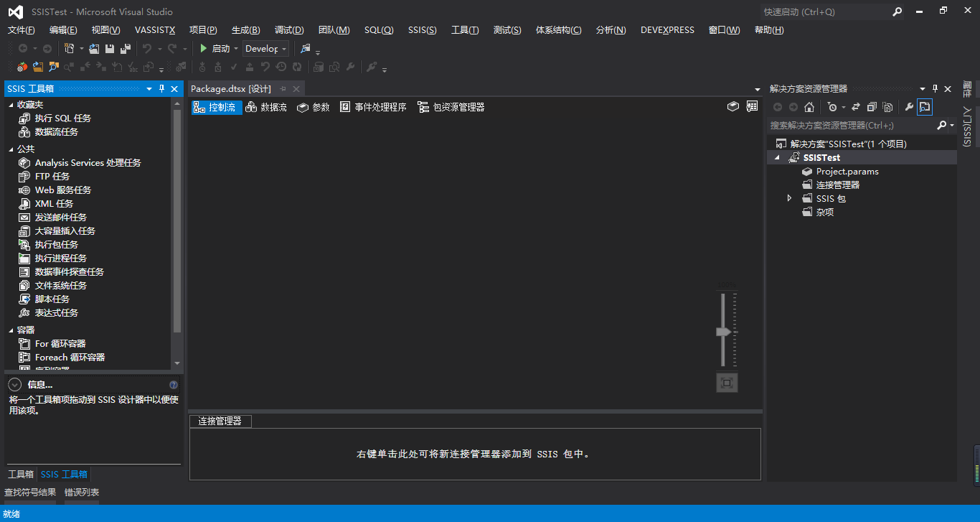Click the Redo toolbar icon
The width and height of the screenshot is (980, 522).
click(x=172, y=48)
